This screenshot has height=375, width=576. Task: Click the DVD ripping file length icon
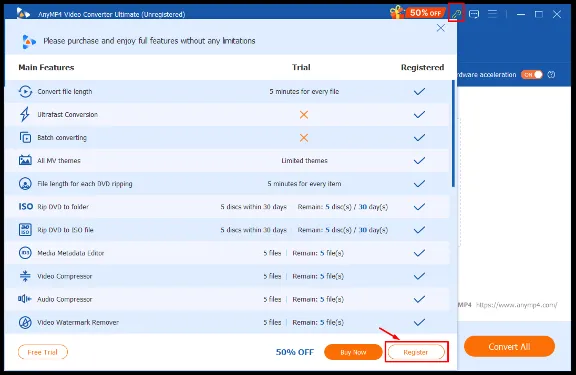(x=25, y=184)
